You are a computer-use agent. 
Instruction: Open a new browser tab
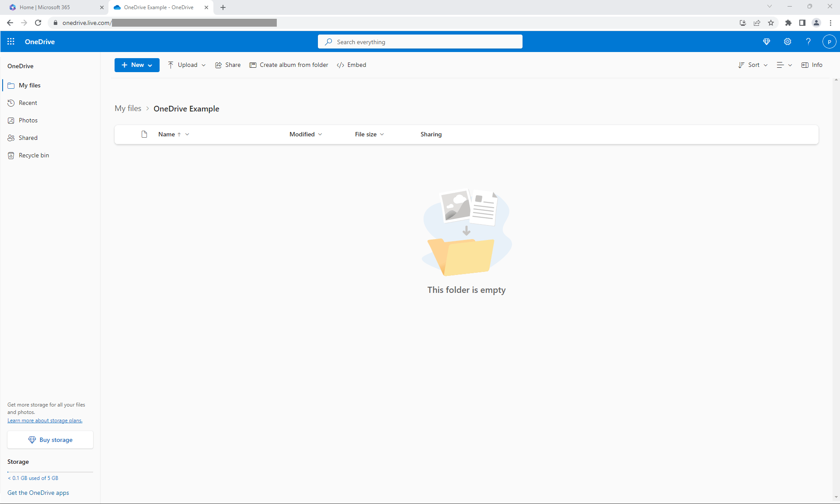223,7
